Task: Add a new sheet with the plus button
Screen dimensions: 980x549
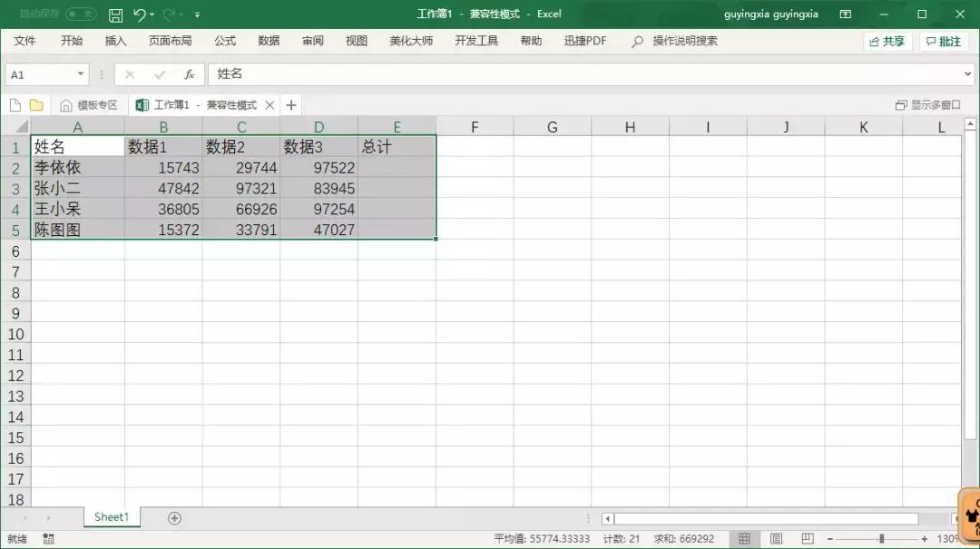Action: click(172, 516)
